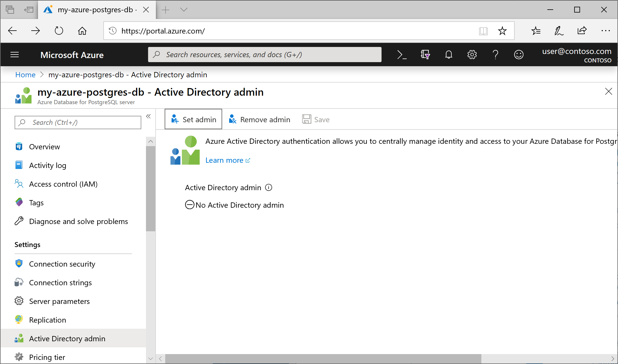618x364 pixels.
Task: Scroll down the left navigation panel
Action: (151, 358)
